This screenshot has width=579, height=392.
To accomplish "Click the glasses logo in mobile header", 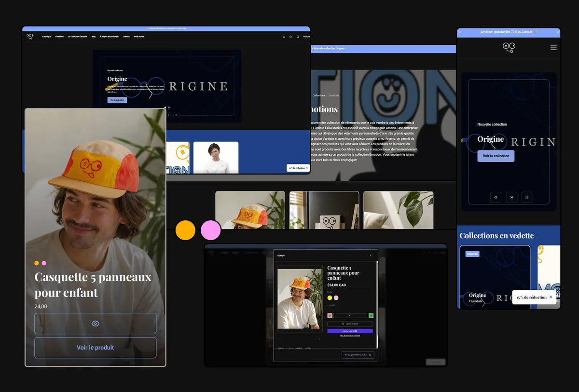I will pos(509,47).
